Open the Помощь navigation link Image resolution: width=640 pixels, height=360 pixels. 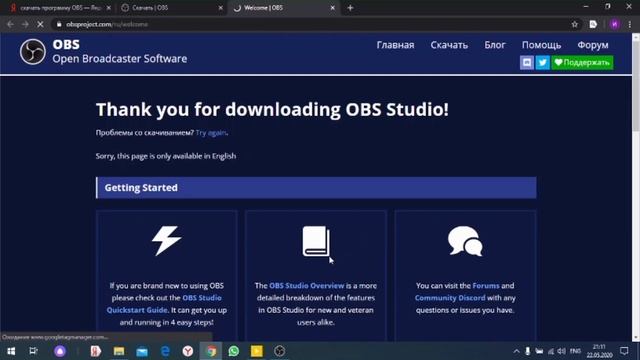[541, 45]
